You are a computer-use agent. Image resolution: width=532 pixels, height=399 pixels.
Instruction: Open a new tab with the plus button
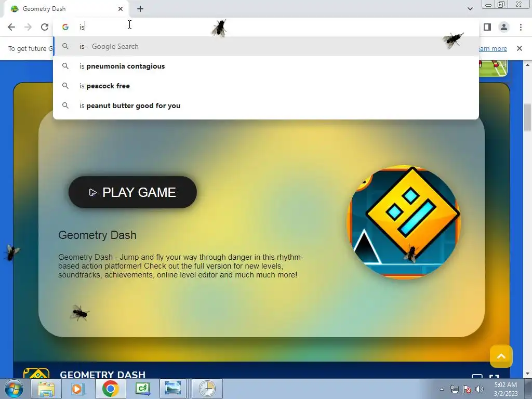[140, 9]
